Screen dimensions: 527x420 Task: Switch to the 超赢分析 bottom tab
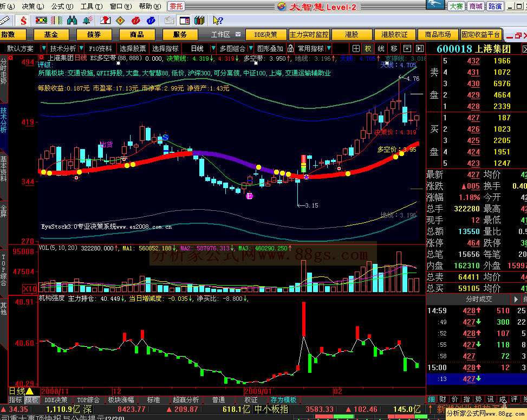click(186, 400)
